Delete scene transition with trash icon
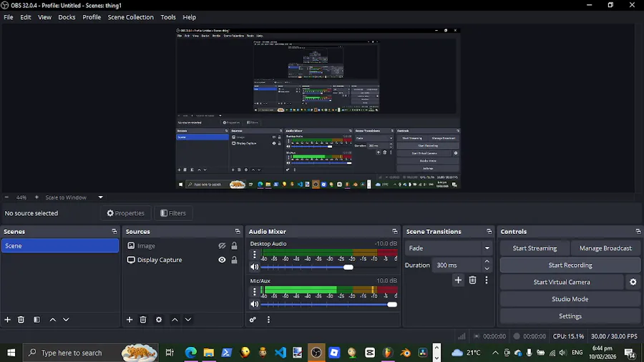The width and height of the screenshot is (644, 362). [472, 280]
